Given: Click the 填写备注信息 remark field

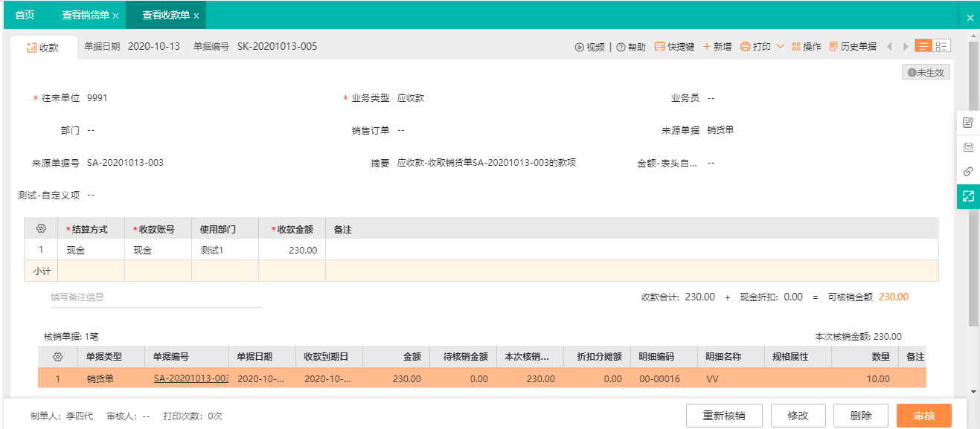Looking at the screenshot, I should [156, 297].
